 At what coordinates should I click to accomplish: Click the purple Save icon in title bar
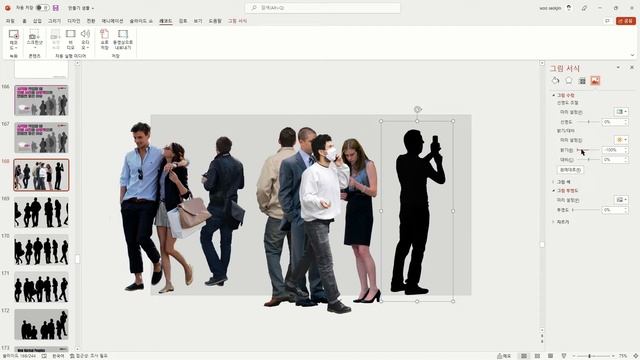56,8
